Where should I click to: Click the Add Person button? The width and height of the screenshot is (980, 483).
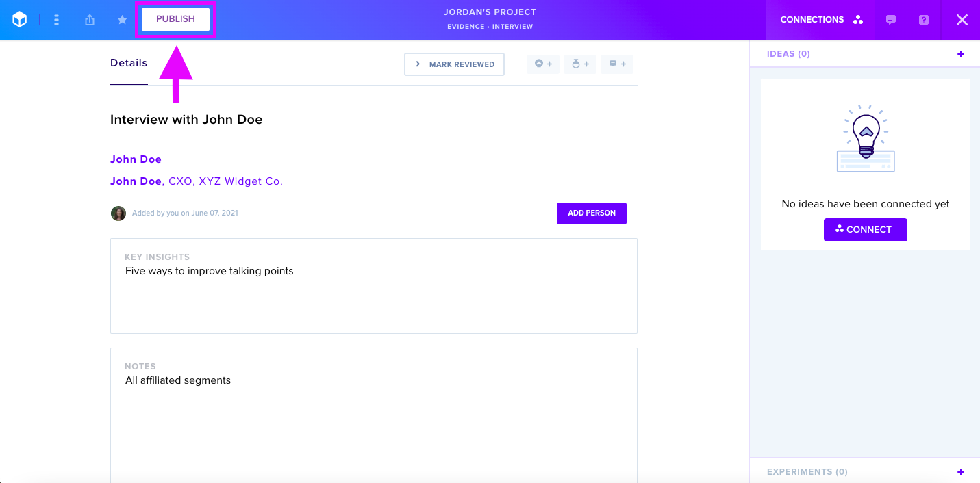pos(592,213)
